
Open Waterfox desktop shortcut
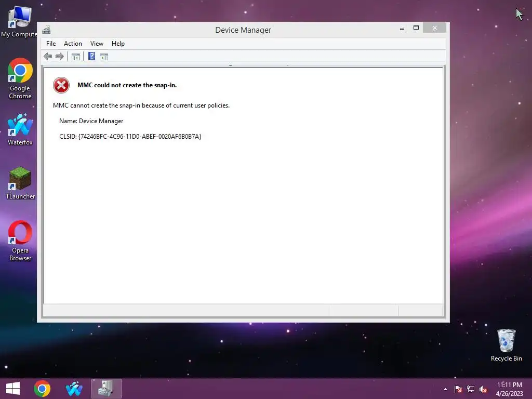pyautogui.click(x=20, y=129)
